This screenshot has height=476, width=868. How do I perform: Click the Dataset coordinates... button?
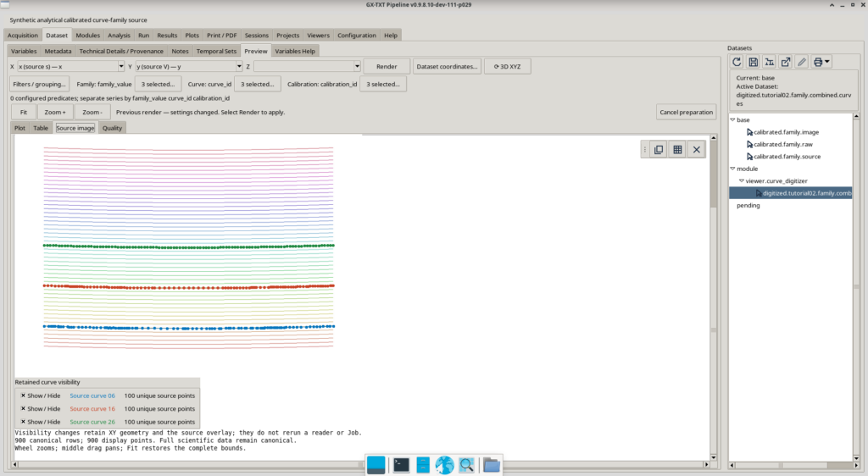(447, 66)
